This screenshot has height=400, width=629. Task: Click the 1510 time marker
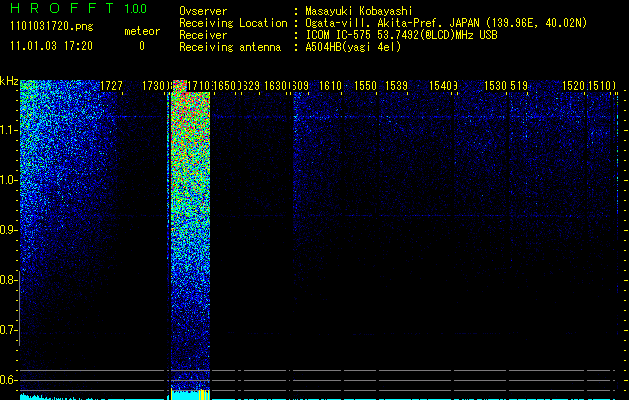pyautogui.click(x=600, y=86)
